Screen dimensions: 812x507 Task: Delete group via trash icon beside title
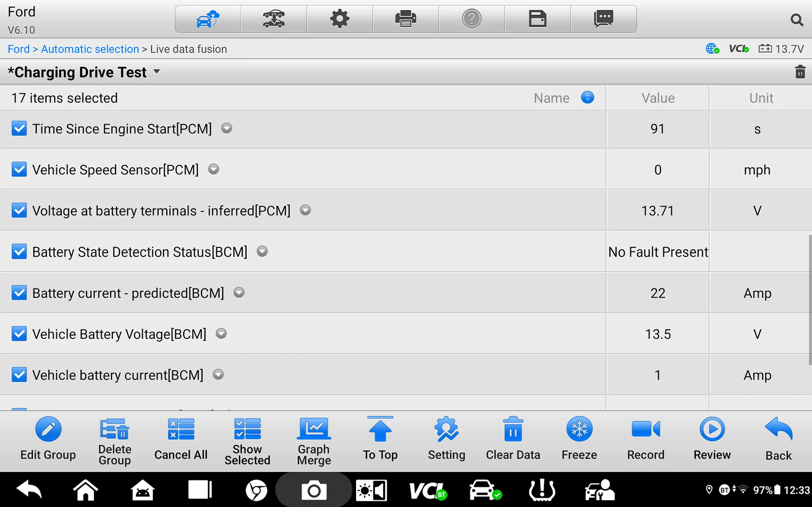[800, 72]
